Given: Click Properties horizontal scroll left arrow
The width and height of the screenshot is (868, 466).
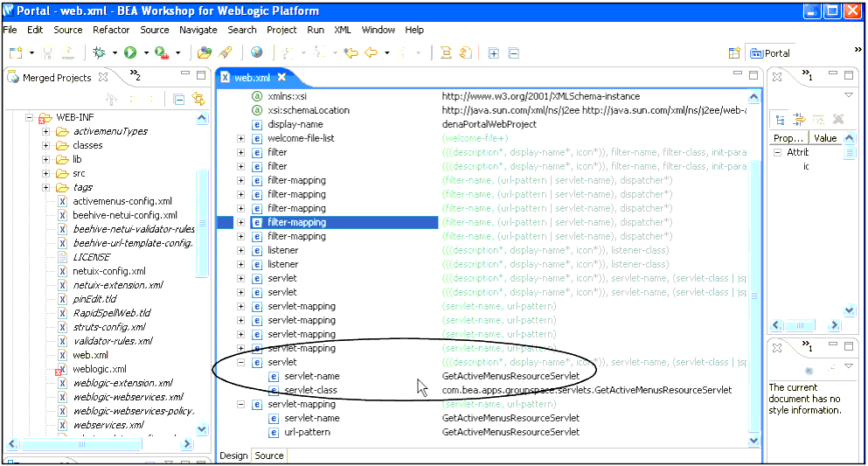Looking at the screenshot, I should [x=776, y=325].
